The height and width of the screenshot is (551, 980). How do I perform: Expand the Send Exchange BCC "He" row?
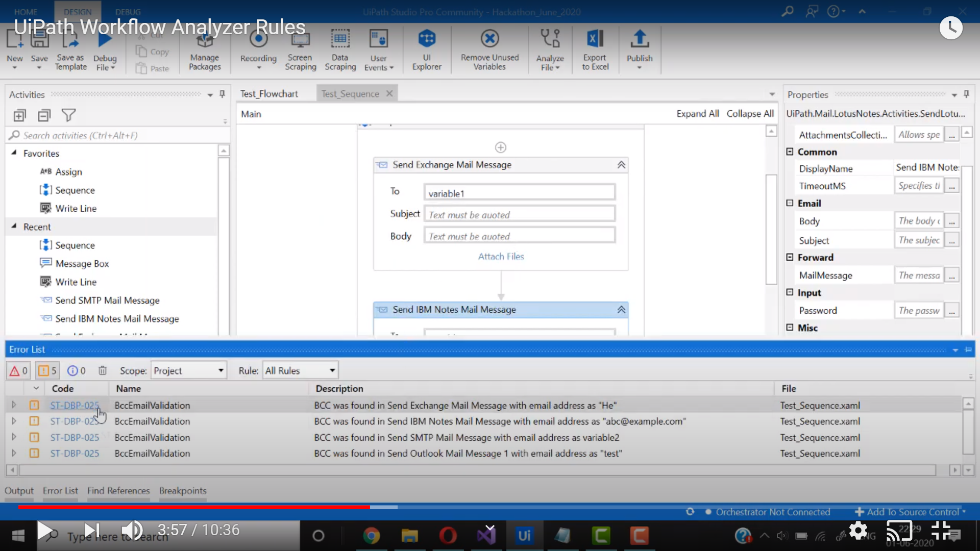(14, 405)
